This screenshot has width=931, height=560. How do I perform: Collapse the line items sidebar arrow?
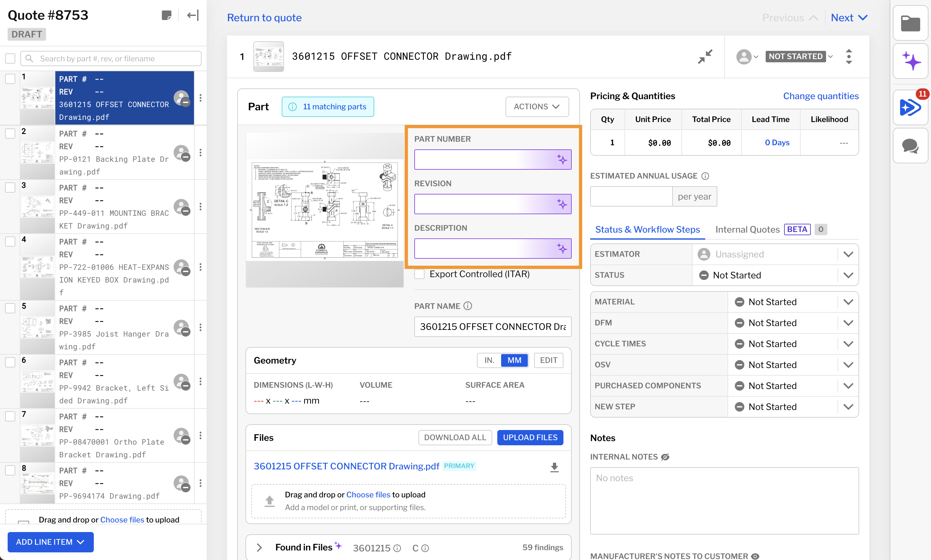(x=193, y=16)
